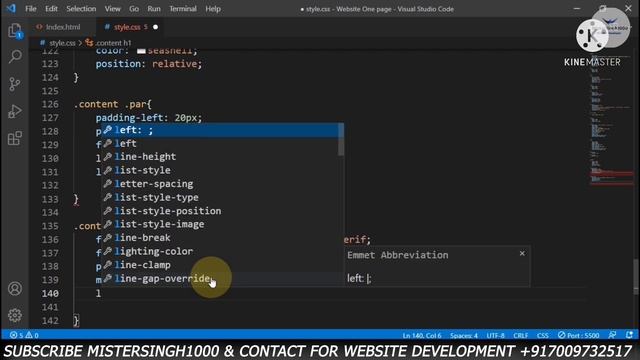Click the VS Code logo icon
The width and height of the screenshot is (640, 360).
click(x=11, y=8)
